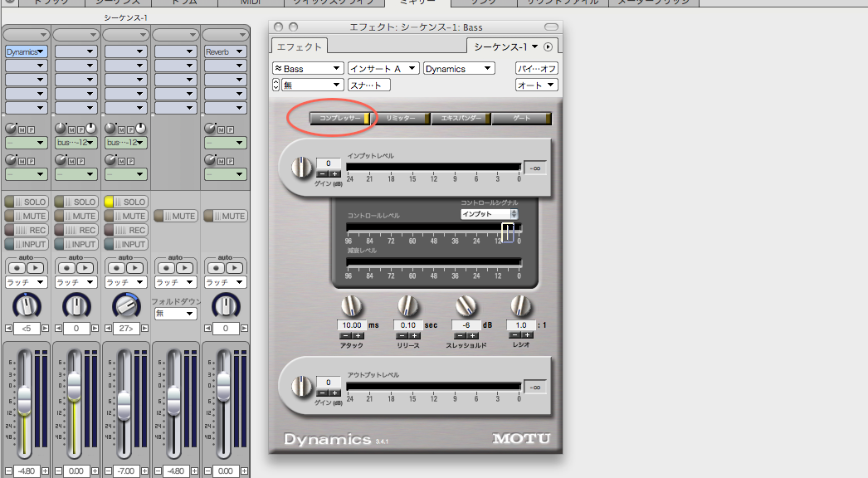Click the アタック (attack) knob
868x478 pixels.
pos(352,306)
